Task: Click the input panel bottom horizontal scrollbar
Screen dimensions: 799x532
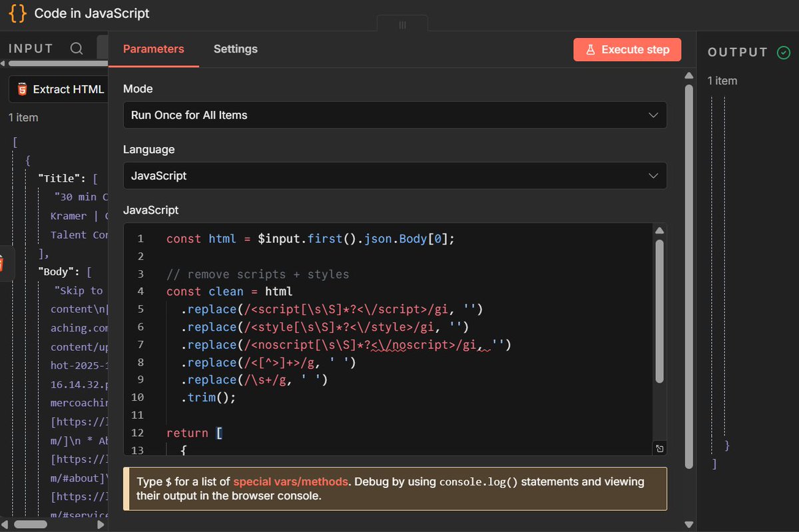Action: pyautogui.click(x=31, y=525)
